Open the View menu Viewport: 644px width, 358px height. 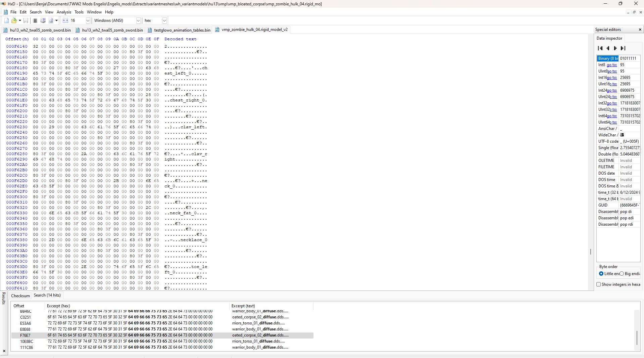[x=49, y=12]
